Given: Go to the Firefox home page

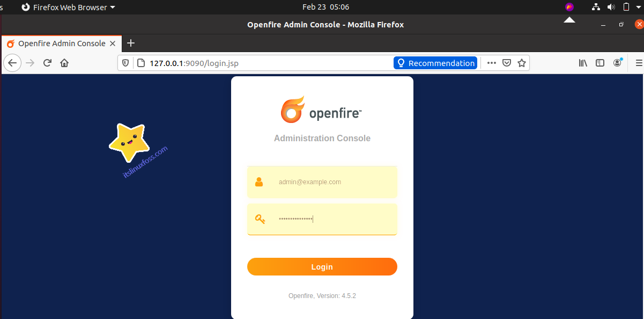Looking at the screenshot, I should 64,63.
